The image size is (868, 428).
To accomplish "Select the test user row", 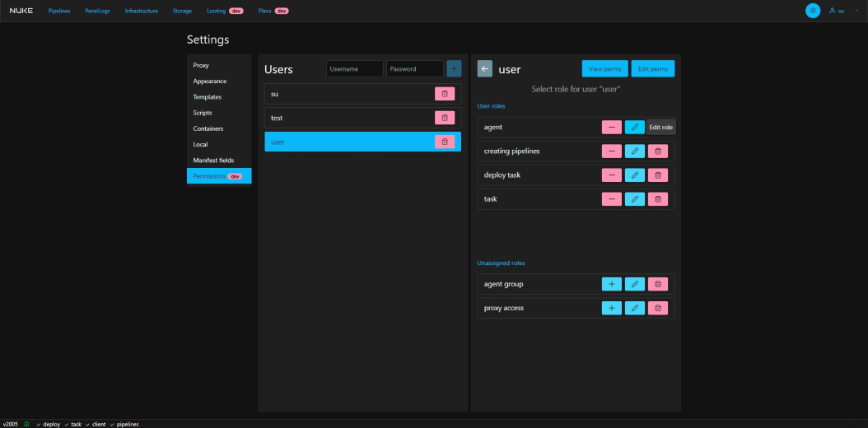I will [x=362, y=118].
